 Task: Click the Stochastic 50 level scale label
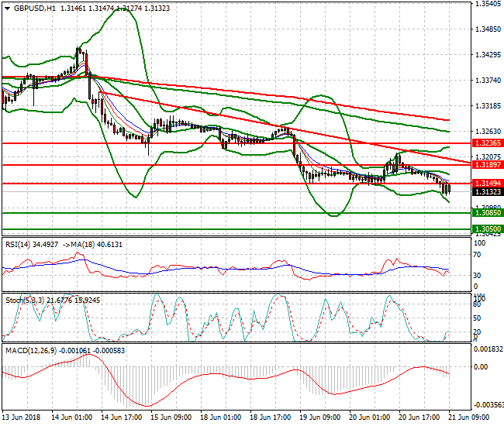pos(478,318)
